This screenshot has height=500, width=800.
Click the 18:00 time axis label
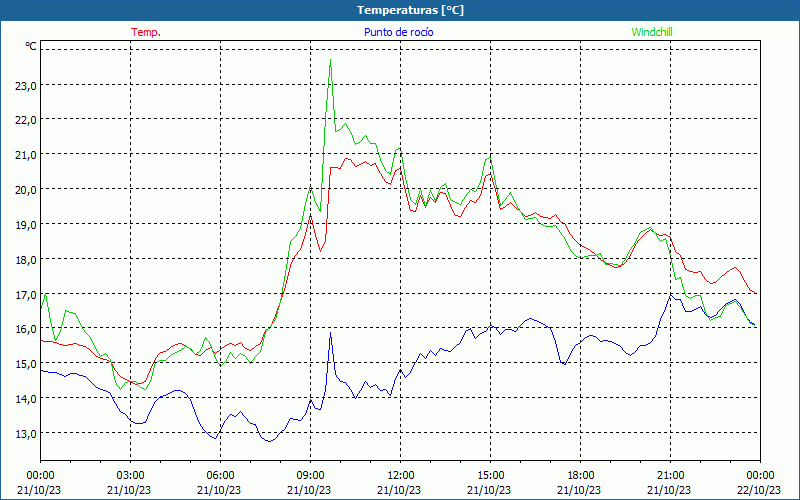(580, 476)
